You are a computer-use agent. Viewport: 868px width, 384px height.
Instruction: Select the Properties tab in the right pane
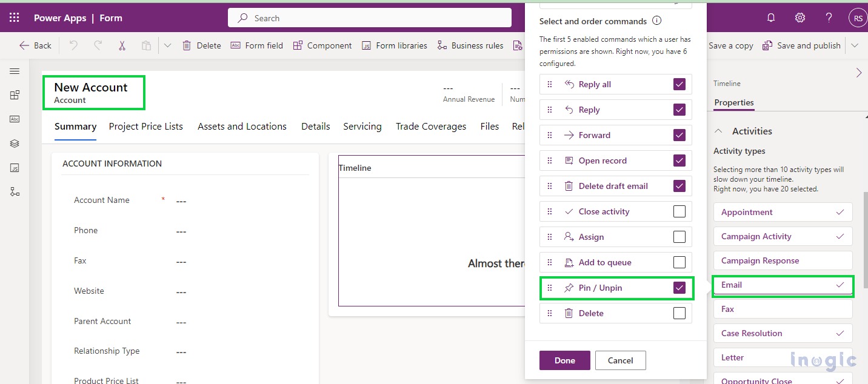(734, 102)
